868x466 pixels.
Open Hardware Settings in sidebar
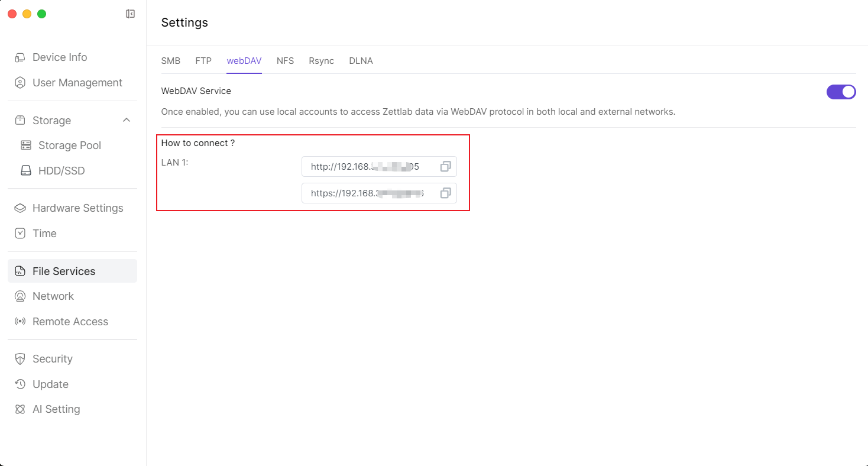[77, 208]
